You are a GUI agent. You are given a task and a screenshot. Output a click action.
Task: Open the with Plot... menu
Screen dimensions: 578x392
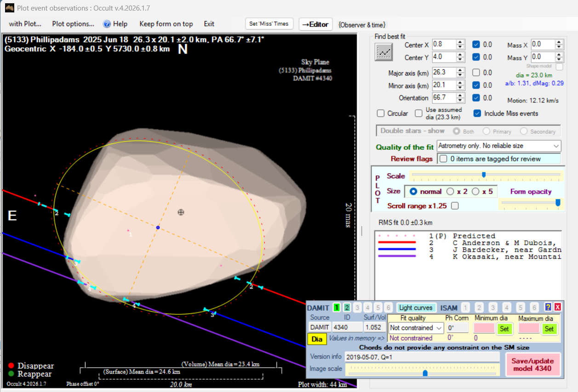[x=25, y=24]
